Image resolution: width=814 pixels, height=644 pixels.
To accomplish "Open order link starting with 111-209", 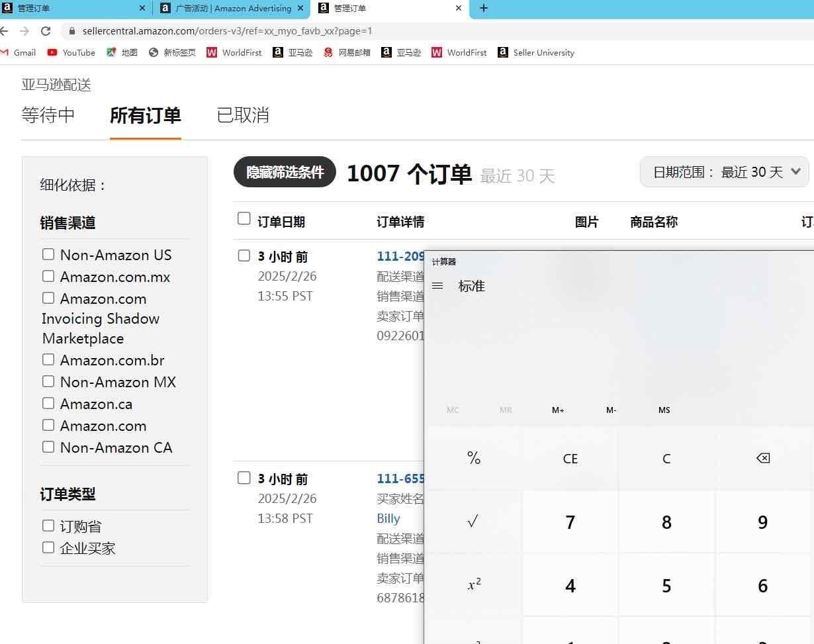I will click(401, 256).
